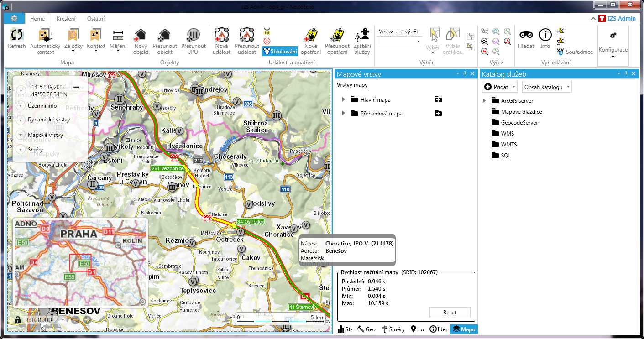Screen dimensions: 644x339
Task: Click the Refresh map icon
Action: (x=17, y=35)
